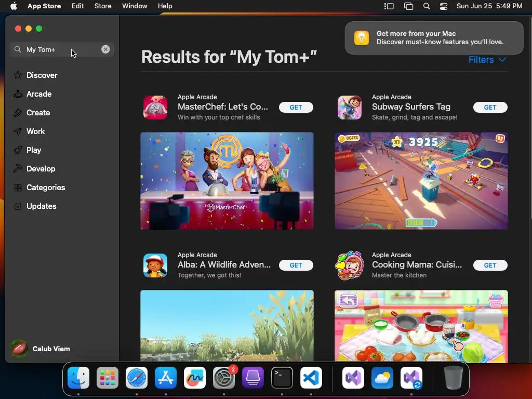Open Freeform from the Dock

point(195,378)
